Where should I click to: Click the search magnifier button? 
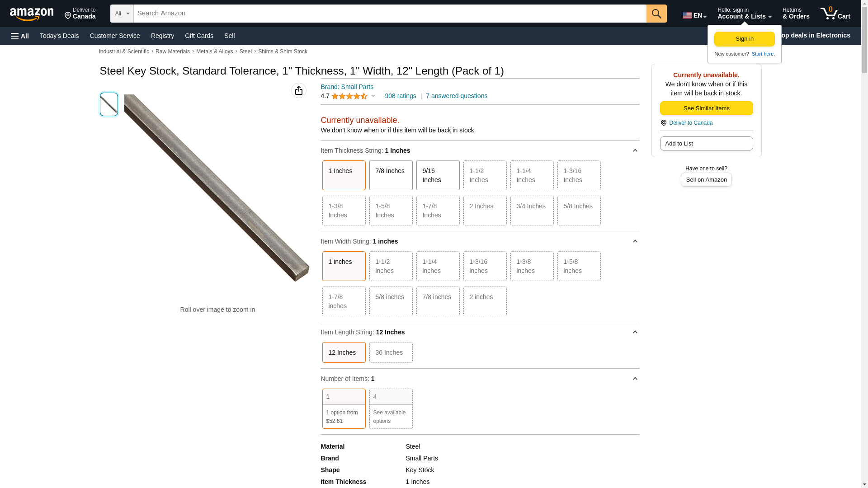tap(656, 14)
